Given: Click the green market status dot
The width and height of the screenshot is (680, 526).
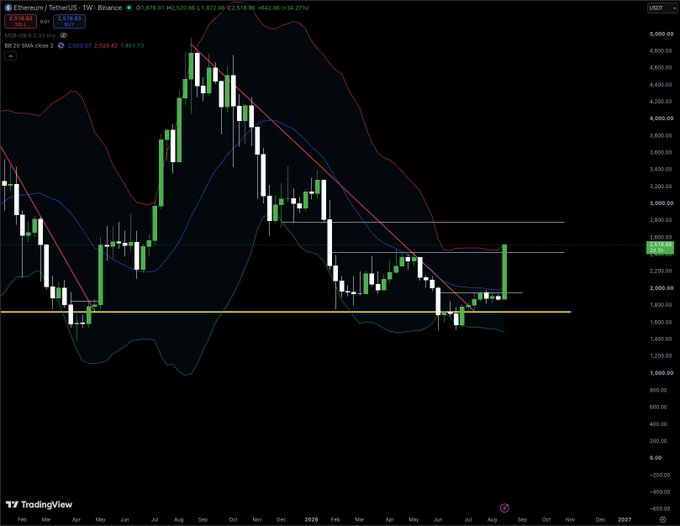Looking at the screenshot, I should (x=129, y=8).
